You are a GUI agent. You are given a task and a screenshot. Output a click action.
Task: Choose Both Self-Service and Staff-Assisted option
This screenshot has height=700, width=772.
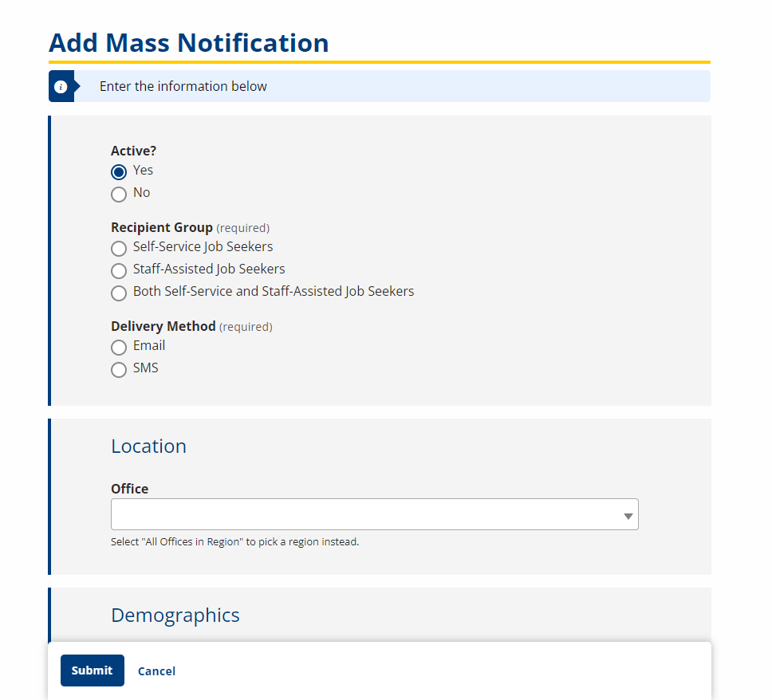pyautogui.click(x=119, y=293)
